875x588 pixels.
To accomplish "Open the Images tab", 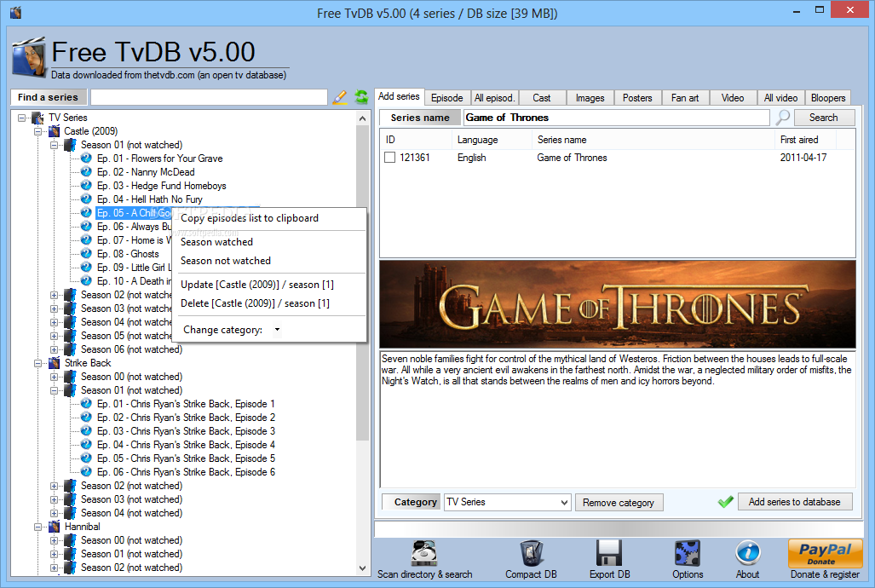I will pyautogui.click(x=590, y=98).
